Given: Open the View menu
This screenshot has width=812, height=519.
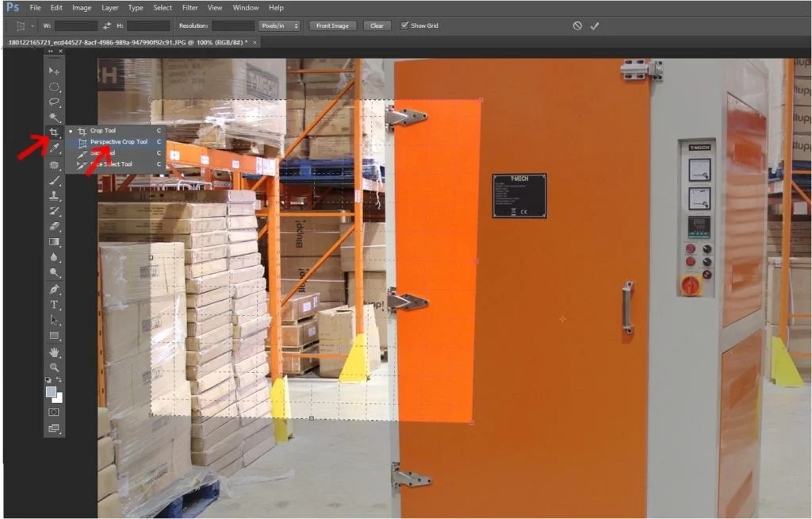Looking at the screenshot, I should [215, 8].
